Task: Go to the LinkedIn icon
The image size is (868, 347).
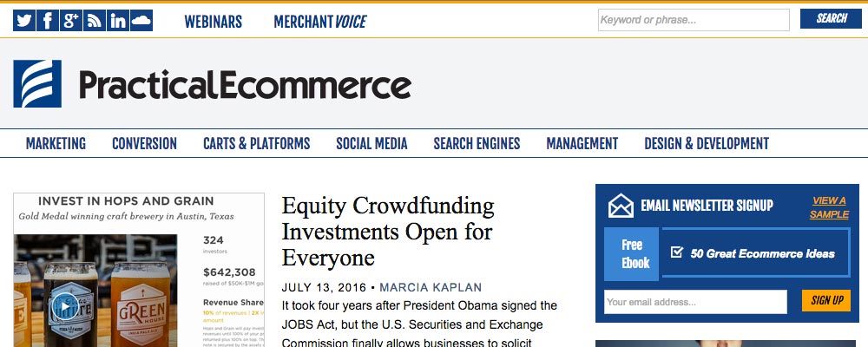Action: pos(118,21)
